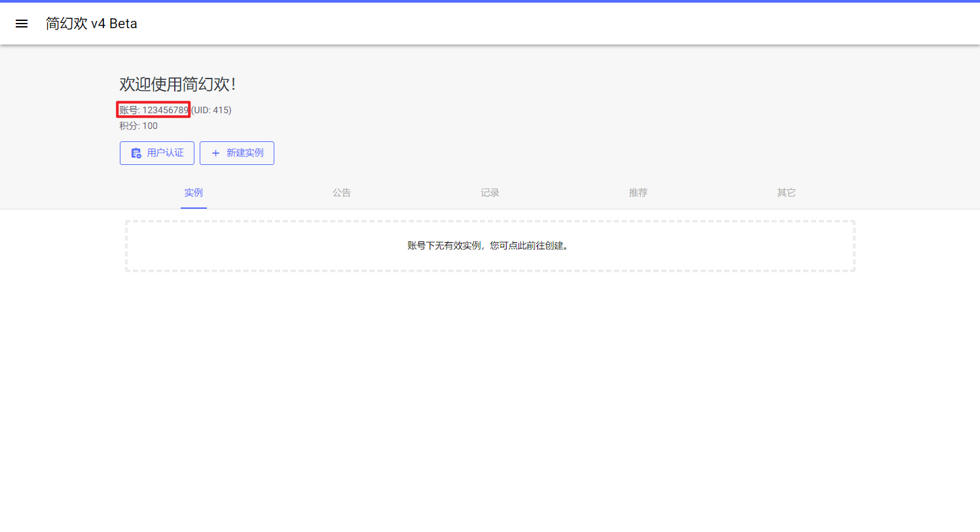Open the 公告 tab
Viewport: 980px width, 532px height.
click(x=342, y=192)
